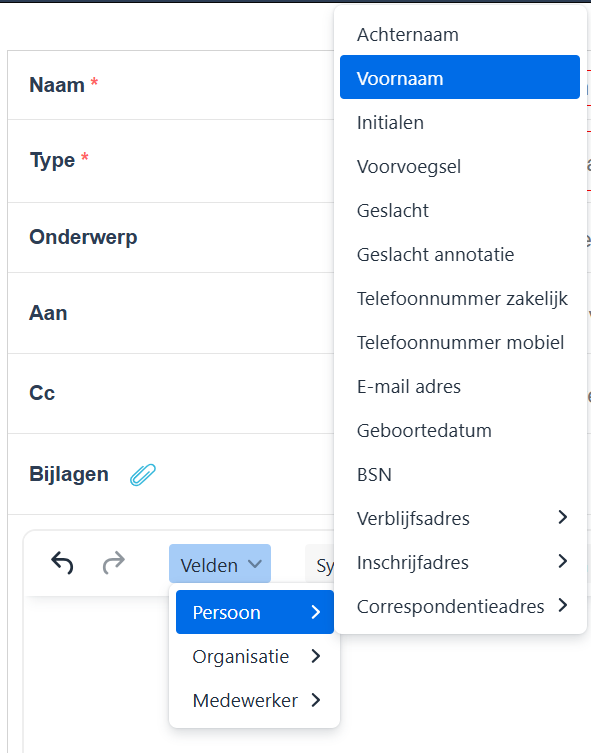The height and width of the screenshot is (753, 591).
Task: Select Telefoonnummer mobiel
Action: tap(460, 342)
